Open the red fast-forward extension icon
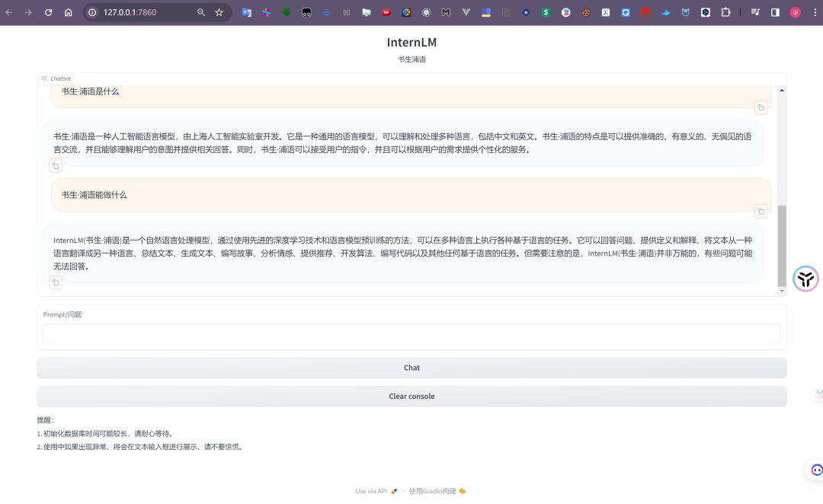The height and width of the screenshot is (504, 823). (386, 12)
